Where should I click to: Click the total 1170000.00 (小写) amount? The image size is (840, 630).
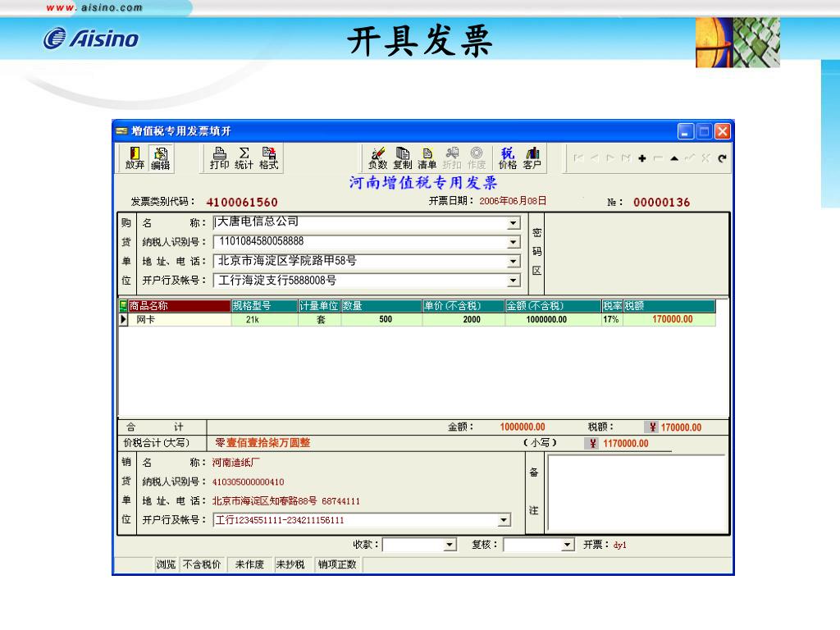(626, 444)
